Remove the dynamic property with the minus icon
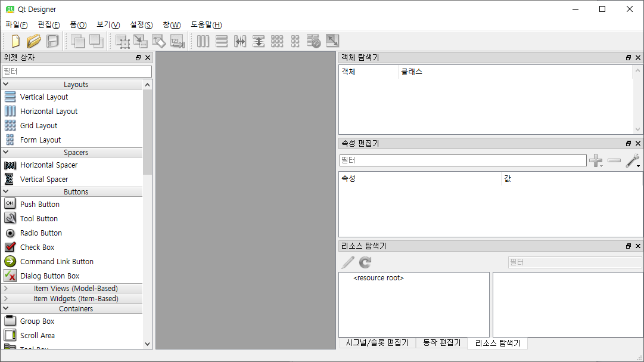 (x=614, y=160)
